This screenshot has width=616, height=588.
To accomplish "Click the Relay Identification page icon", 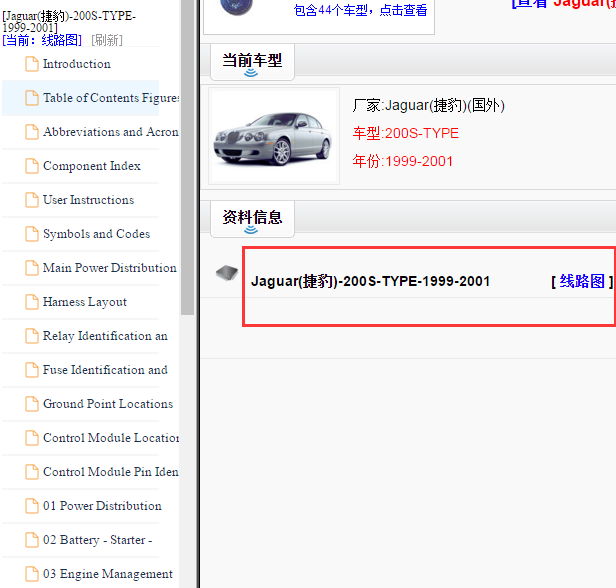I will click(x=32, y=336).
